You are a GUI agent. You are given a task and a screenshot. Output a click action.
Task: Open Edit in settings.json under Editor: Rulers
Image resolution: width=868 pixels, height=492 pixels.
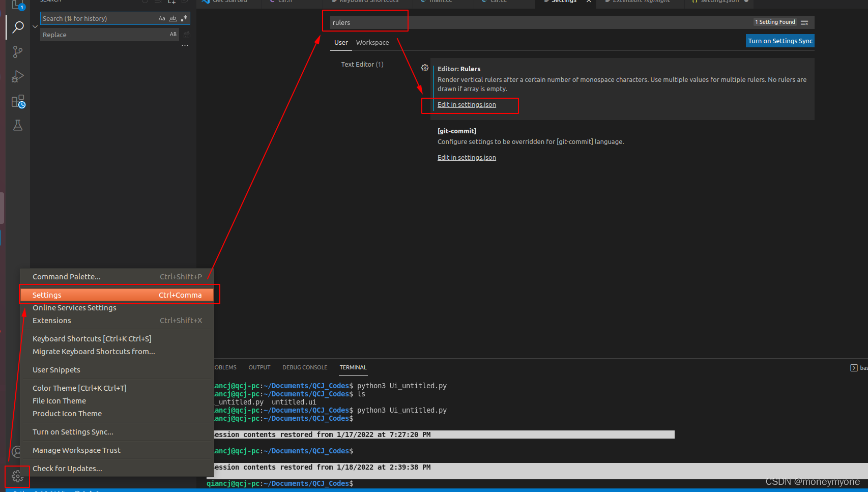pos(467,105)
